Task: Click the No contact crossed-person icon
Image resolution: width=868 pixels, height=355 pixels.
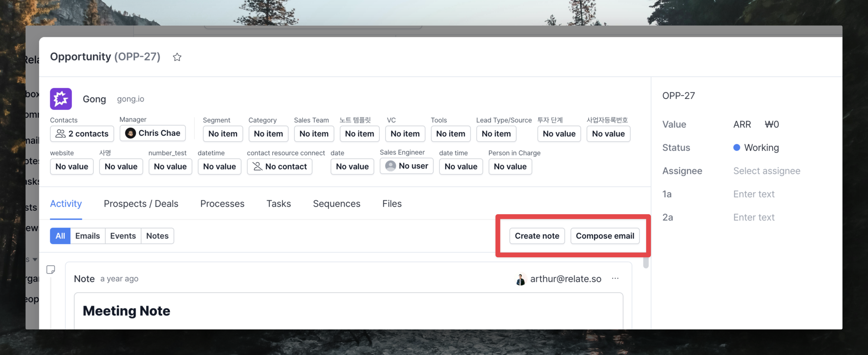Action: click(257, 166)
